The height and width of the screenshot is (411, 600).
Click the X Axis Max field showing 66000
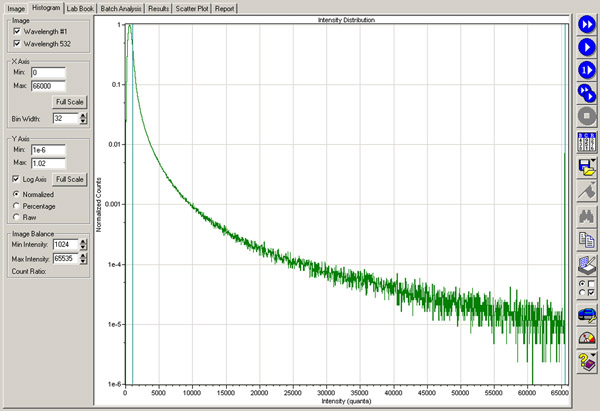[48, 86]
